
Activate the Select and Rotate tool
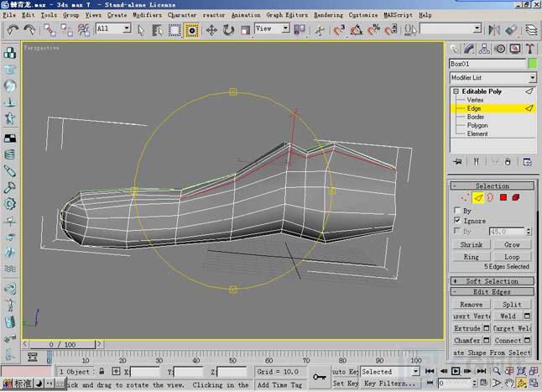click(x=228, y=30)
